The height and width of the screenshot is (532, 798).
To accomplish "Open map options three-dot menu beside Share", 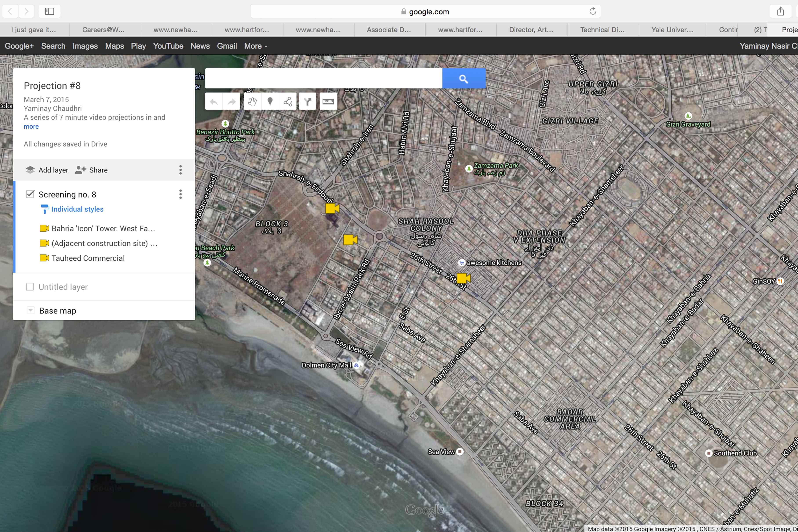I will click(181, 170).
